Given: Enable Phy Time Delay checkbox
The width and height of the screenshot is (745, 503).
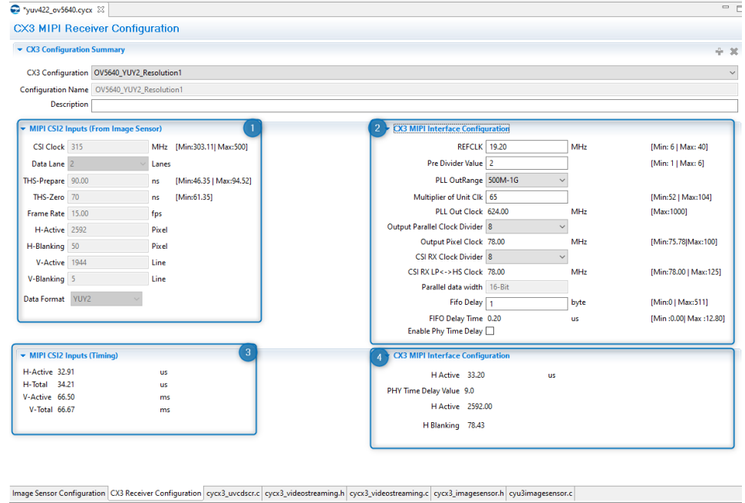Looking at the screenshot, I should click(490, 331).
